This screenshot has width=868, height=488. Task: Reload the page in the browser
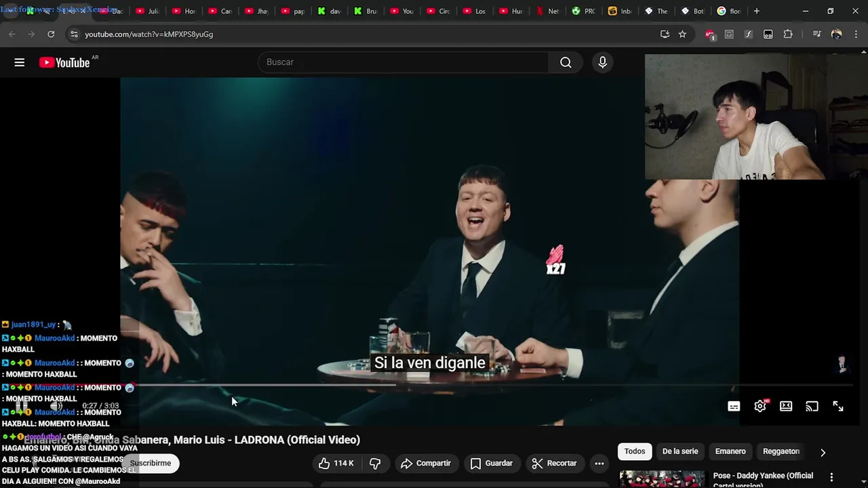(x=51, y=34)
